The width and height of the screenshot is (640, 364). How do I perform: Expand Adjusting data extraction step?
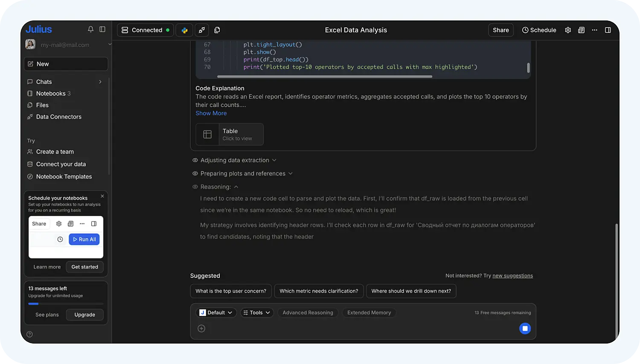[235, 160]
